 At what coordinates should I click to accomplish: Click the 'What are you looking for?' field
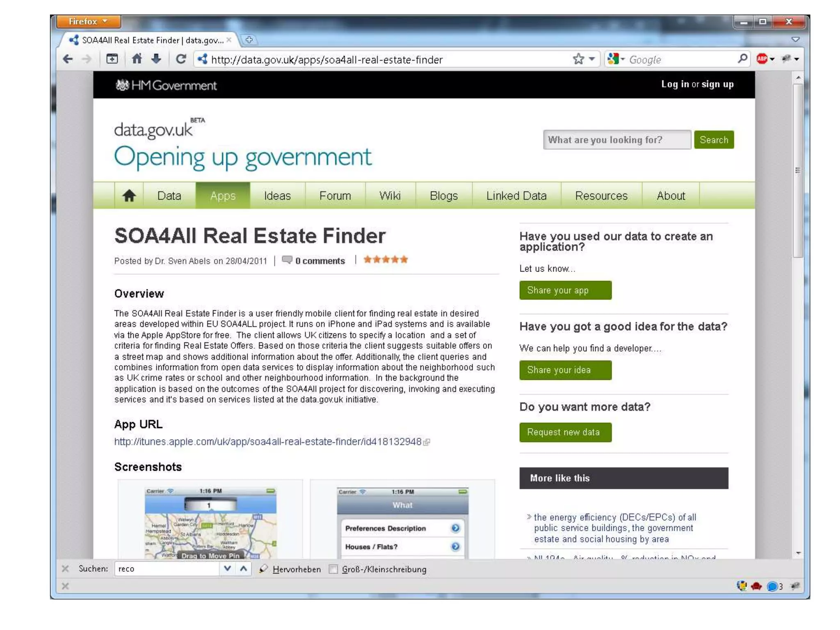[617, 140]
